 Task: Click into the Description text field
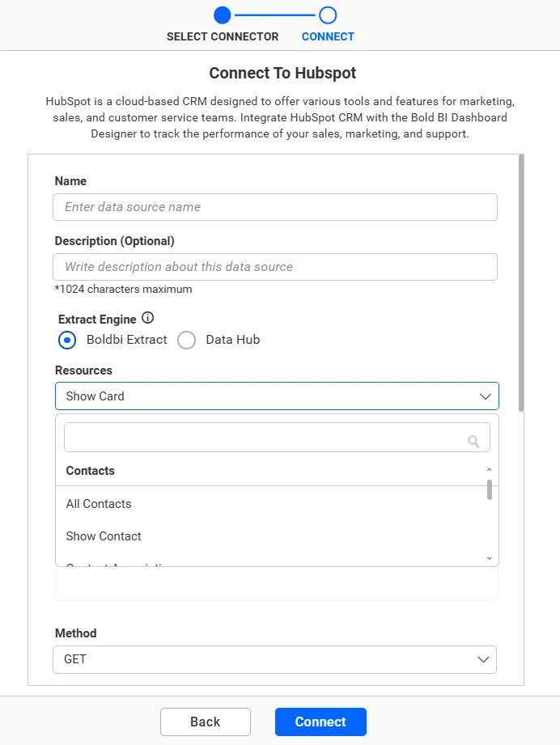275,267
